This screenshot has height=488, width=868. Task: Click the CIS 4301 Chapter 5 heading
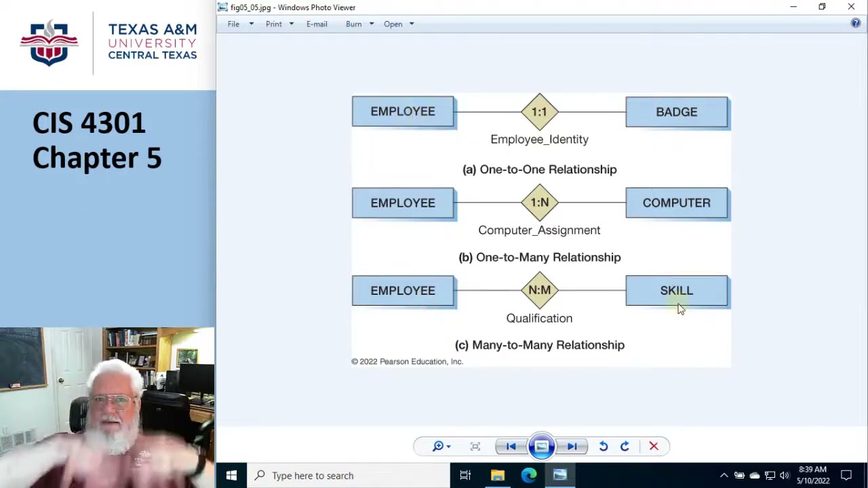coord(97,140)
